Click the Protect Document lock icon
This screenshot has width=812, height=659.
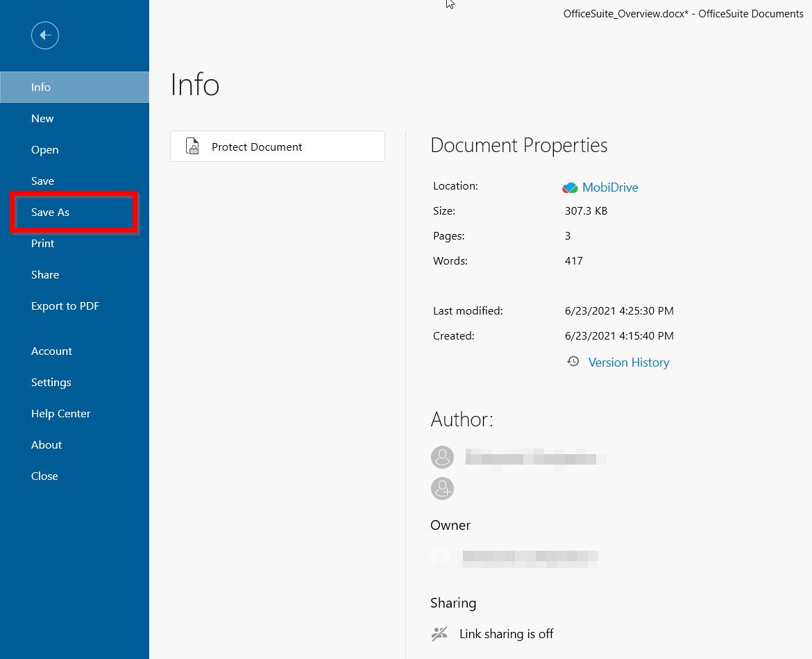coord(192,146)
